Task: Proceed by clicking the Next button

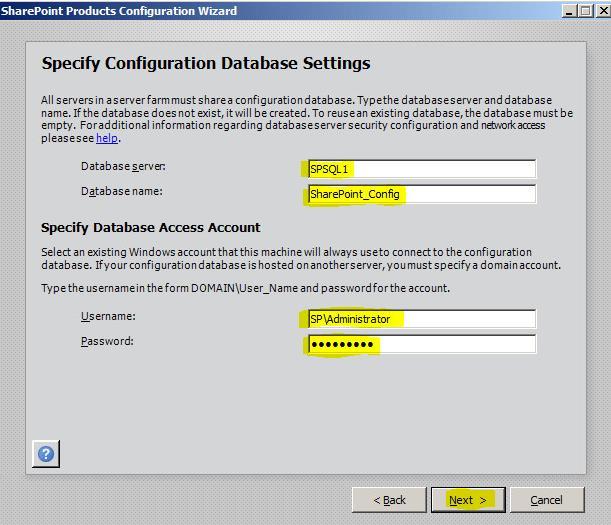Action: pos(468,500)
